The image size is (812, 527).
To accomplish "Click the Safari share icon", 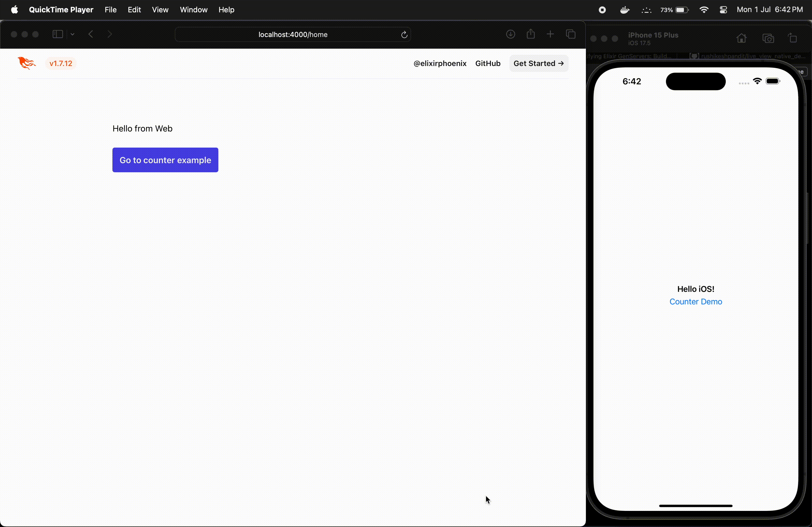I will point(531,34).
